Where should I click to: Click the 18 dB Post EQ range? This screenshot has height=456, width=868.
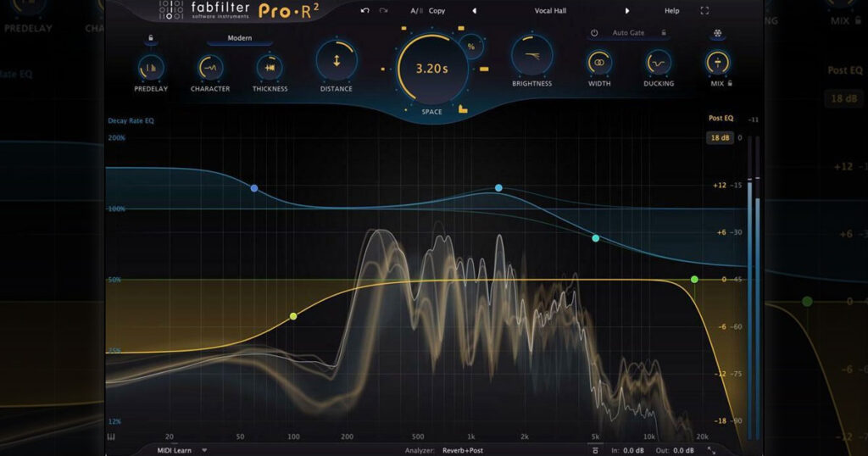(x=720, y=138)
